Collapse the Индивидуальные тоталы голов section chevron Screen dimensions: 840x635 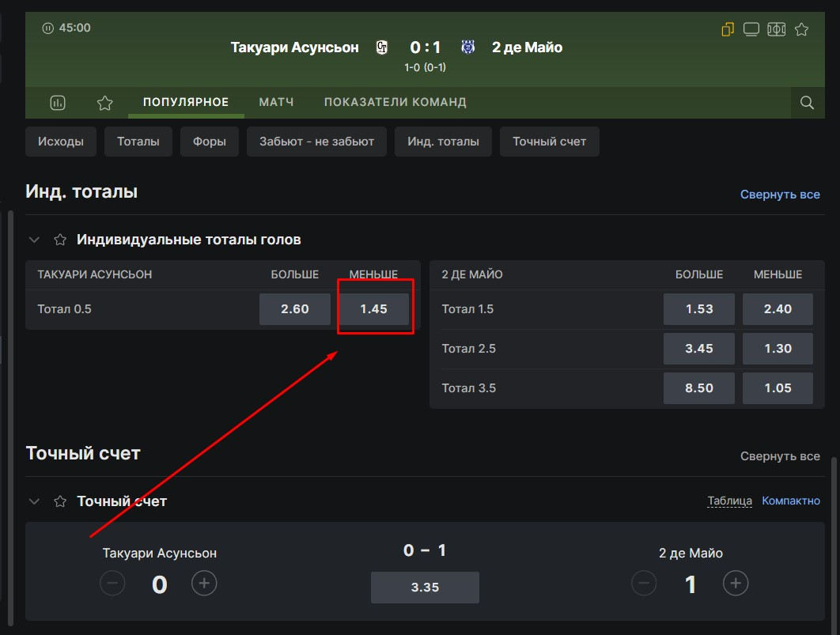34,240
